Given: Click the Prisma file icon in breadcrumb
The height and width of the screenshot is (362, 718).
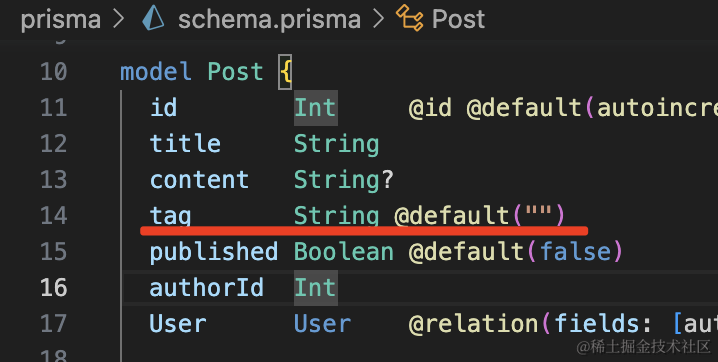Looking at the screenshot, I should coord(153,19).
